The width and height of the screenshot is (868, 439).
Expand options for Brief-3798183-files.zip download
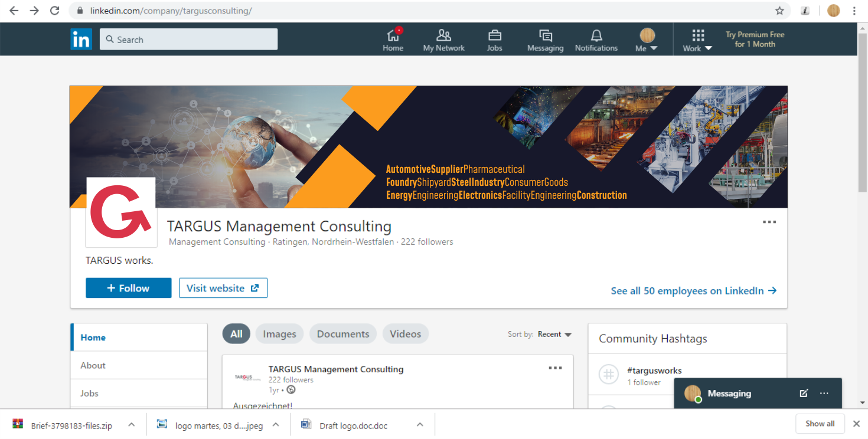pos(131,425)
